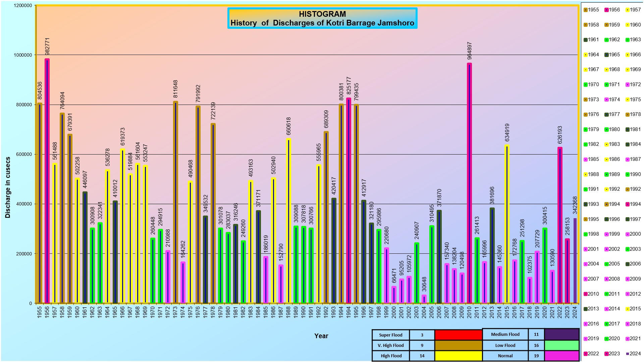The width and height of the screenshot is (644, 362).
Task: Click the 1956 legend marker icon
Action: [607, 10]
